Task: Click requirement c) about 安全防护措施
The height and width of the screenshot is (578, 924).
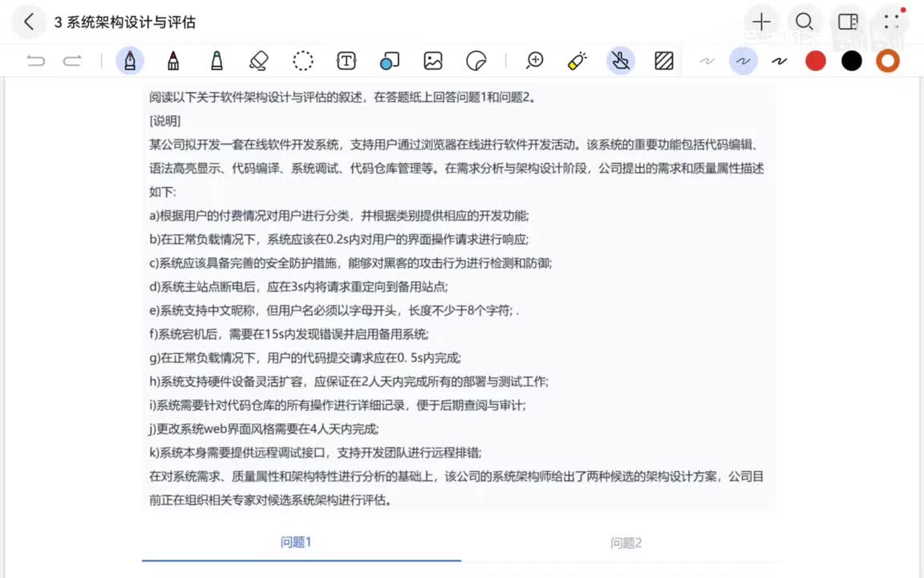Action: [x=351, y=263]
